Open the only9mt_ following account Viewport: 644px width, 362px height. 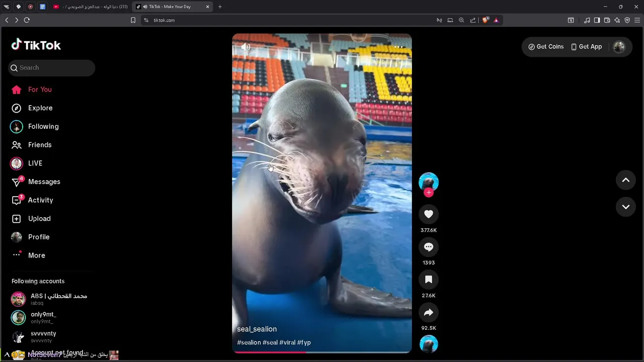coord(34,318)
